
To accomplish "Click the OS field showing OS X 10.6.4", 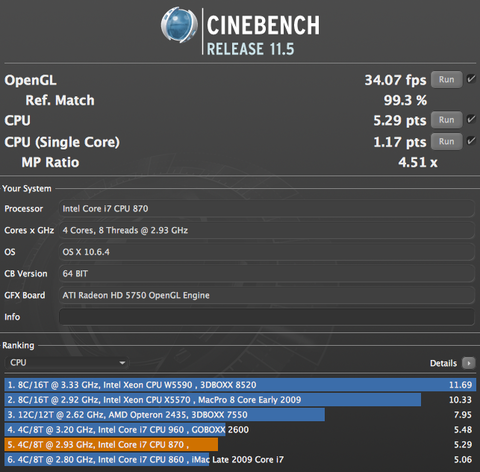I will [x=267, y=252].
